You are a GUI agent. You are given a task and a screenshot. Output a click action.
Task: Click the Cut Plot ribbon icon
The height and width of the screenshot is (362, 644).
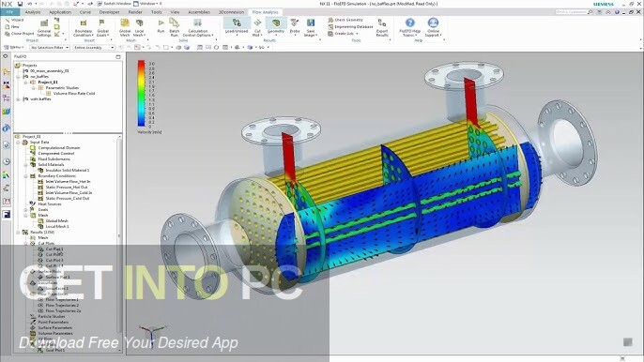pyautogui.click(x=257, y=23)
